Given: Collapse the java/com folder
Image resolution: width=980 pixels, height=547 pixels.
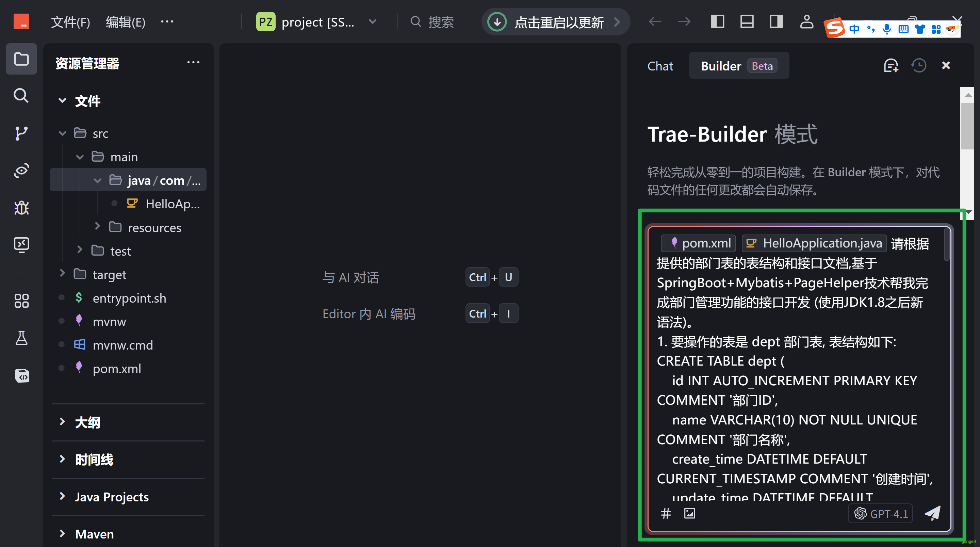Looking at the screenshot, I should click(97, 180).
